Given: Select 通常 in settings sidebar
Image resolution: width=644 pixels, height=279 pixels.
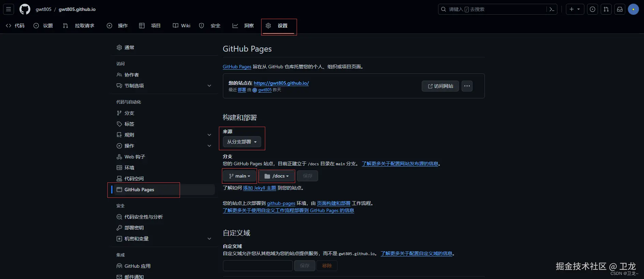Looking at the screenshot, I should pyautogui.click(x=165, y=47).
